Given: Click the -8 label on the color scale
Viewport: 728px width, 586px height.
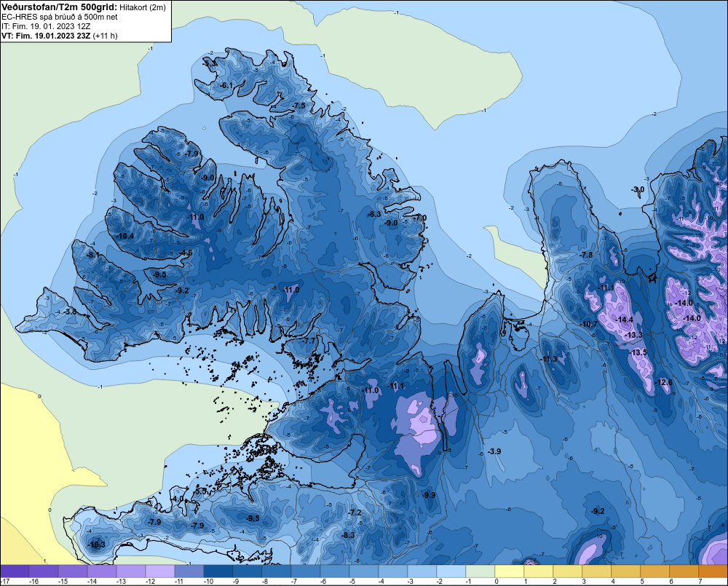Looking at the screenshot, I should coord(265,582).
